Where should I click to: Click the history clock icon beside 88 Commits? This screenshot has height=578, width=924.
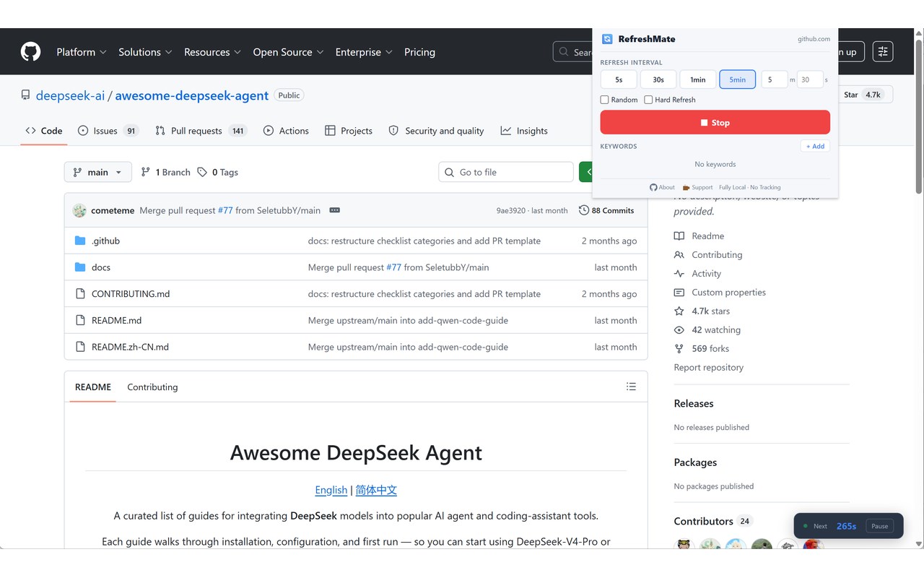584,210
